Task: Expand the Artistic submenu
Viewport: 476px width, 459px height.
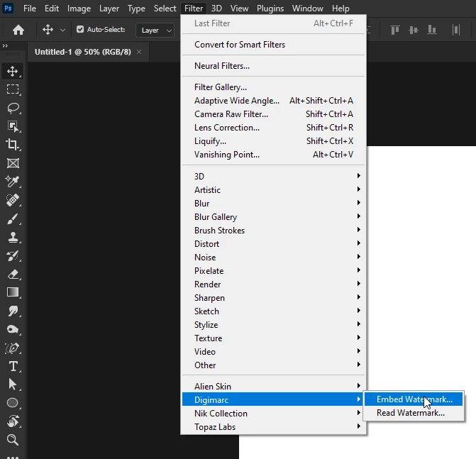Action: (x=273, y=189)
